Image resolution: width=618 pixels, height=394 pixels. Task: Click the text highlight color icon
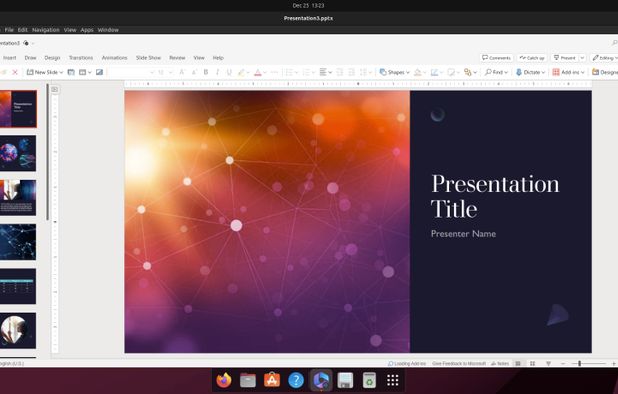point(241,72)
